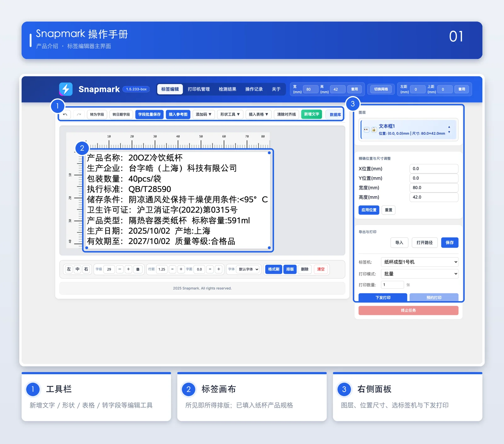Increase letter spacing with the plus next to 字距

[219, 269]
